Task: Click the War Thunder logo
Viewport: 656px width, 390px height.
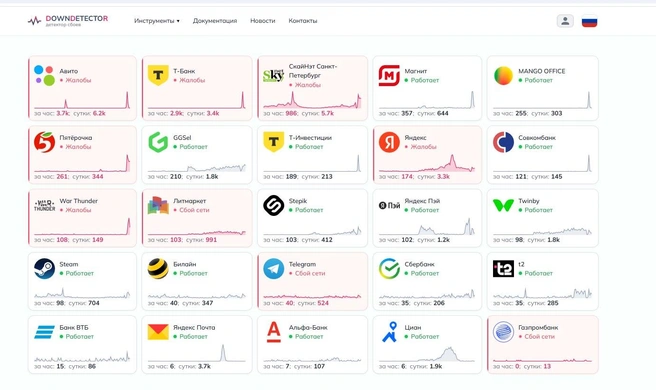Action: 44,205
